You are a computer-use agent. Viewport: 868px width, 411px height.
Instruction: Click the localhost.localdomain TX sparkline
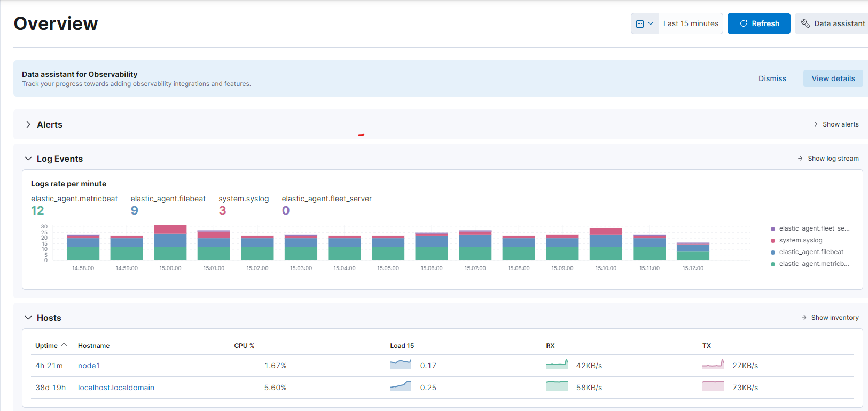(x=713, y=385)
